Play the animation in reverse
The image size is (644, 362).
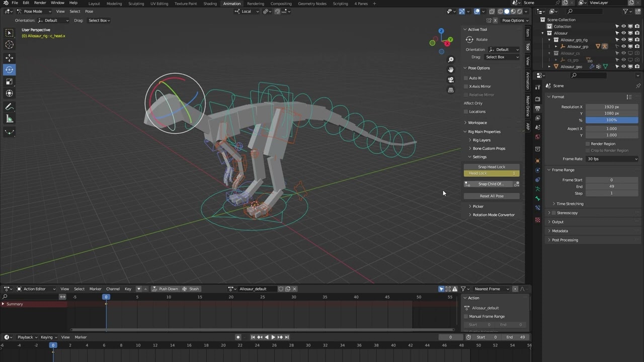[267, 337]
